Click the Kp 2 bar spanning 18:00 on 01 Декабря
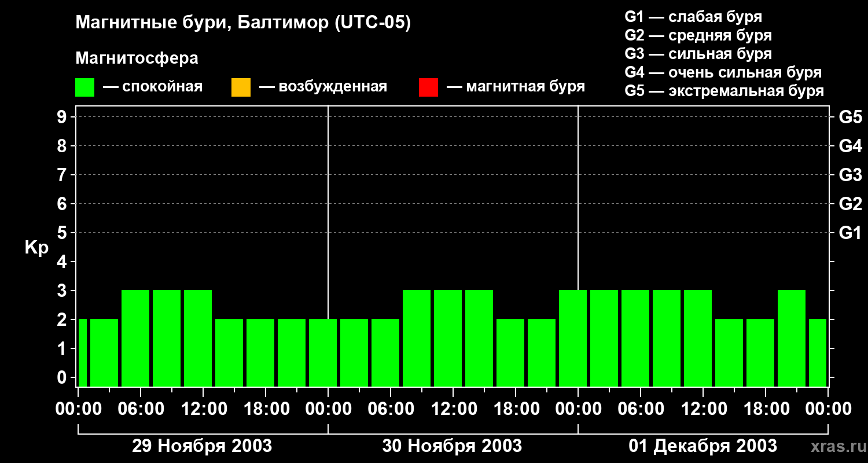 tap(760, 352)
